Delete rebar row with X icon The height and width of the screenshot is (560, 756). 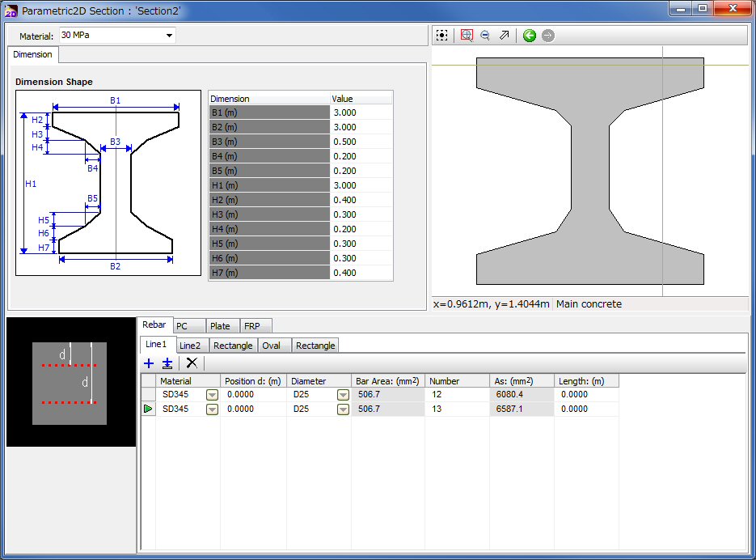click(x=192, y=363)
